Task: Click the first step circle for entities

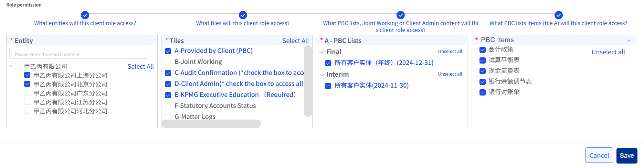Action: tap(85, 15)
